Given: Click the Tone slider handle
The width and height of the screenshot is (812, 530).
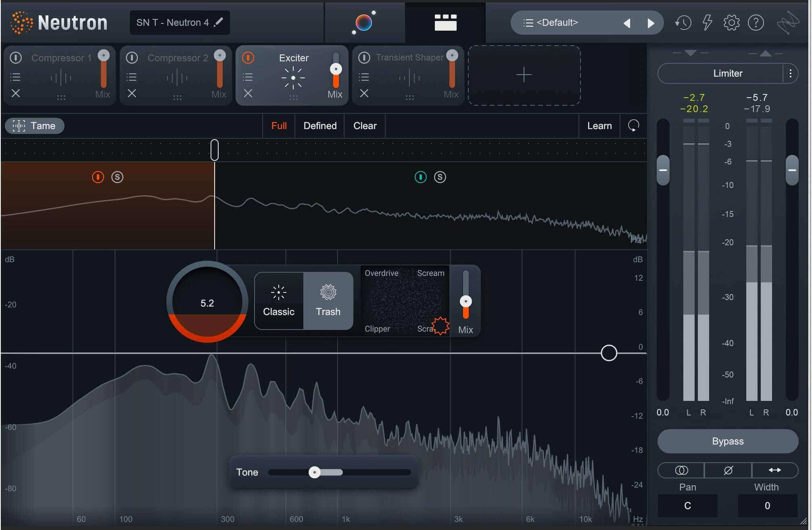Looking at the screenshot, I should [314, 472].
